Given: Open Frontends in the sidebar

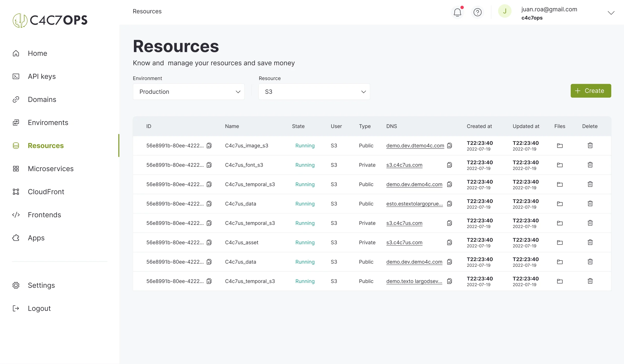Looking at the screenshot, I should 44,215.
